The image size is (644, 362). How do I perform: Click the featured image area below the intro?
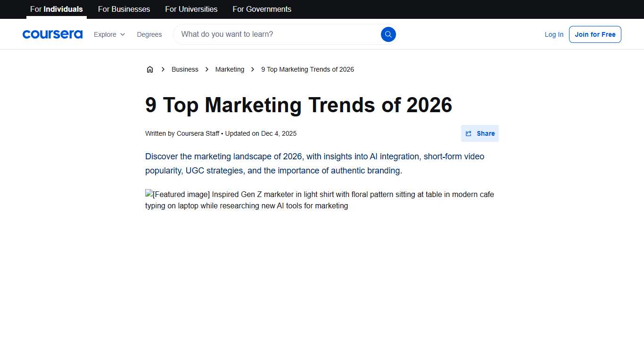(319, 199)
